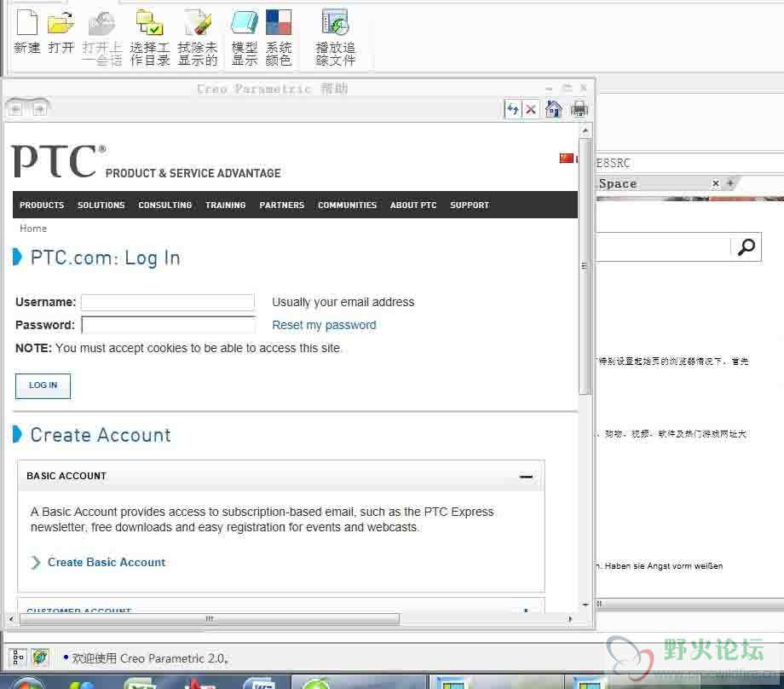Focus the Username input field
Image resolution: width=784 pixels, height=689 pixels.
[x=168, y=302]
